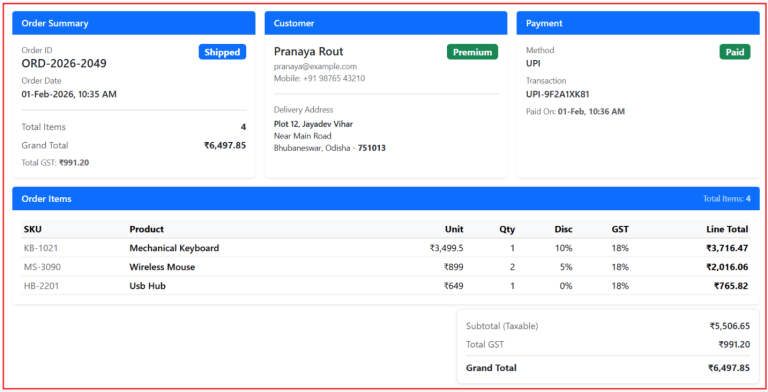Click SKU cell MS-3090
Image resolution: width=768 pixels, height=392 pixels.
click(x=42, y=267)
